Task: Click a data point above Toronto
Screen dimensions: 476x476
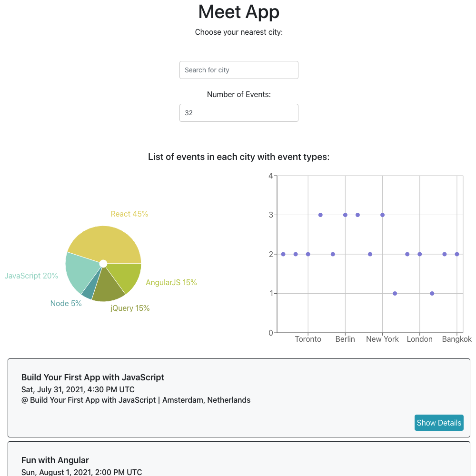Action: point(308,254)
